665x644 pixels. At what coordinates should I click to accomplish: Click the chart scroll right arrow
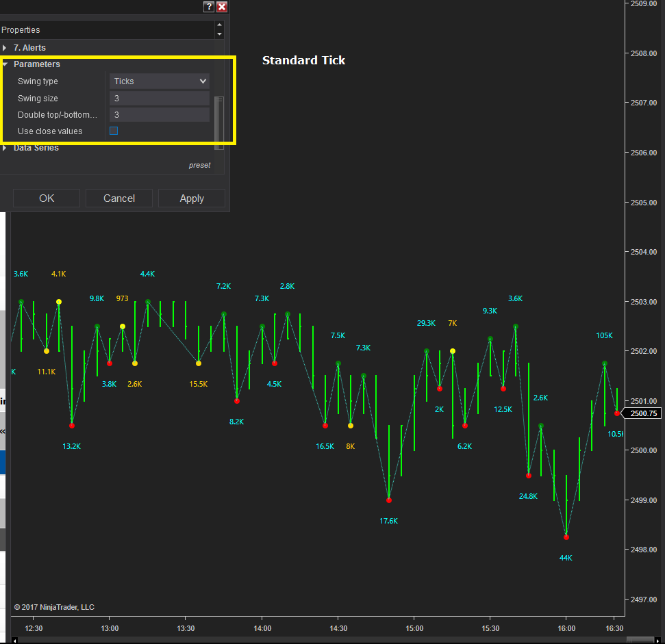pyautogui.click(x=657, y=640)
